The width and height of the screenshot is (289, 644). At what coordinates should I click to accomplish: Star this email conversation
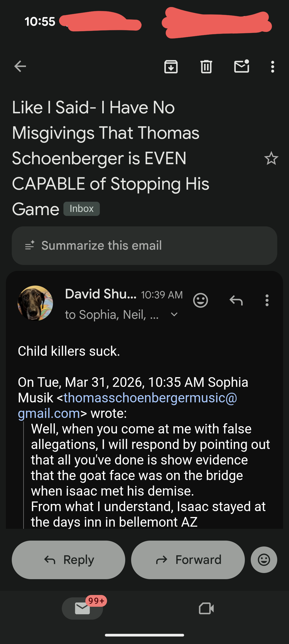(271, 158)
